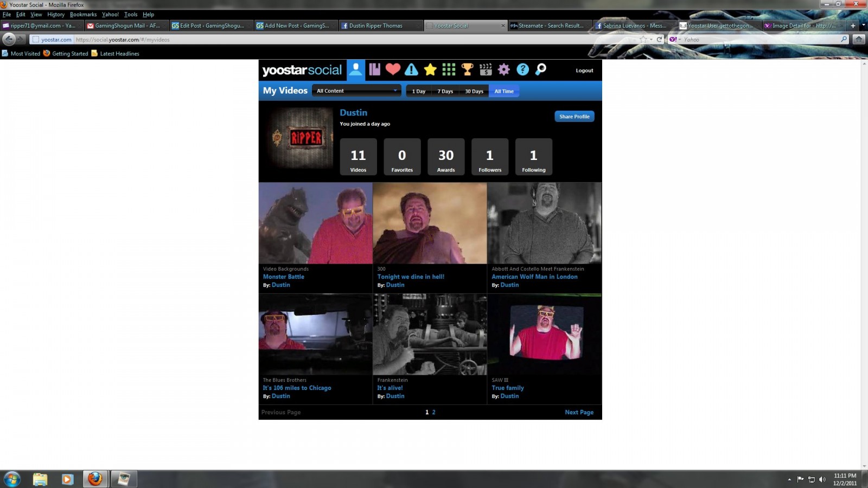Open the green grid icon
This screenshot has height=488, width=868.
tap(449, 69)
